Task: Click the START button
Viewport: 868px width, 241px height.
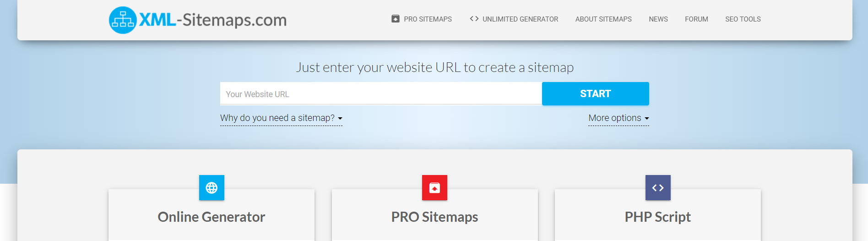Action: pos(596,93)
